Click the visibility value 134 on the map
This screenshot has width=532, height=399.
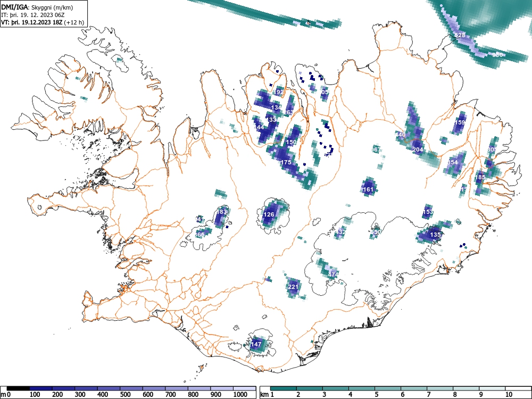[x=276, y=107]
